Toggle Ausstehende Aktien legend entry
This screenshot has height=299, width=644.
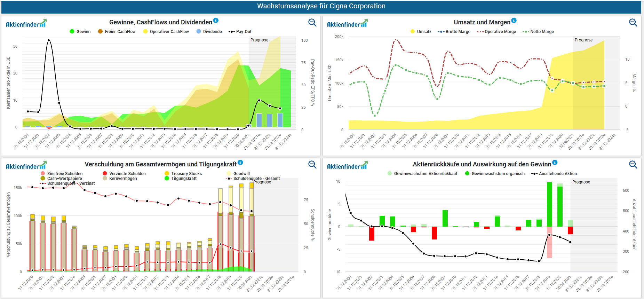(x=554, y=174)
